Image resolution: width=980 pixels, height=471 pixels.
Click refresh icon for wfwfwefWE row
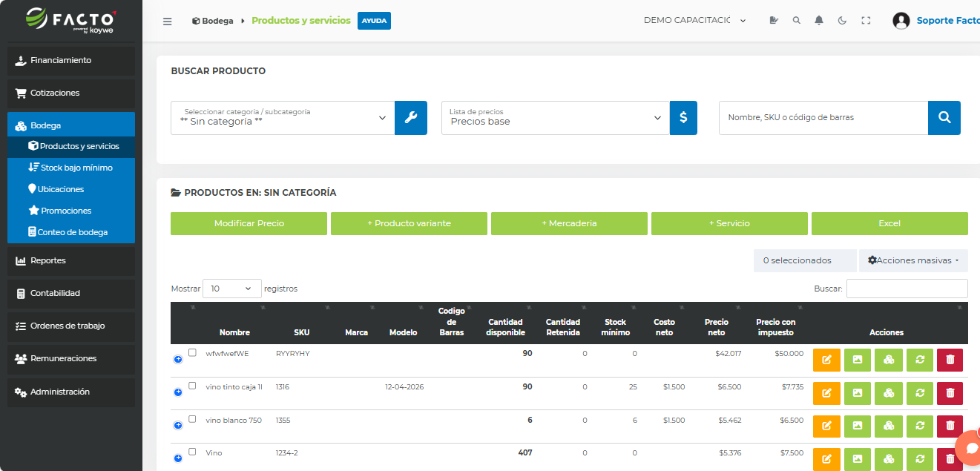click(x=920, y=360)
